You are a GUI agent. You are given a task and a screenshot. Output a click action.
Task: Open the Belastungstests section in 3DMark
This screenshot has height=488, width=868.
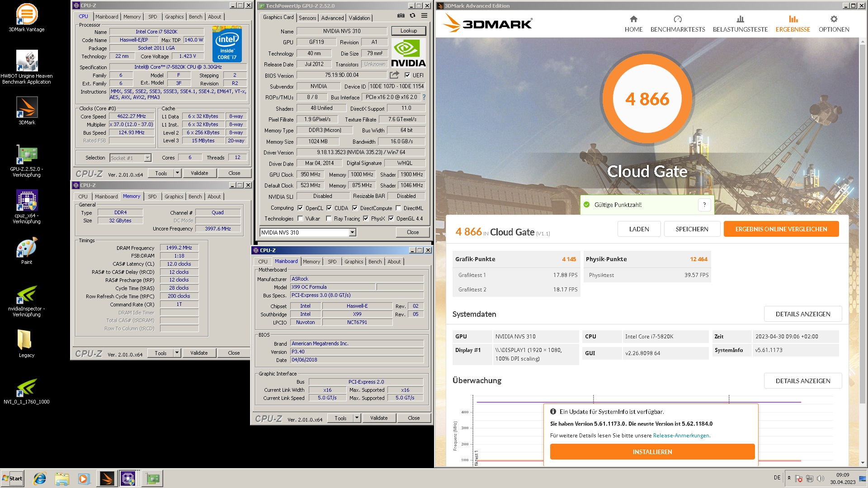740,24
